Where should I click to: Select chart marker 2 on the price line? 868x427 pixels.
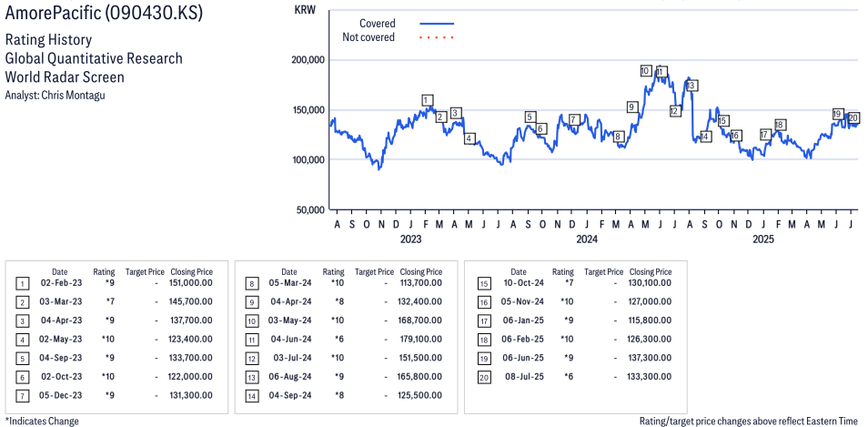pos(441,117)
